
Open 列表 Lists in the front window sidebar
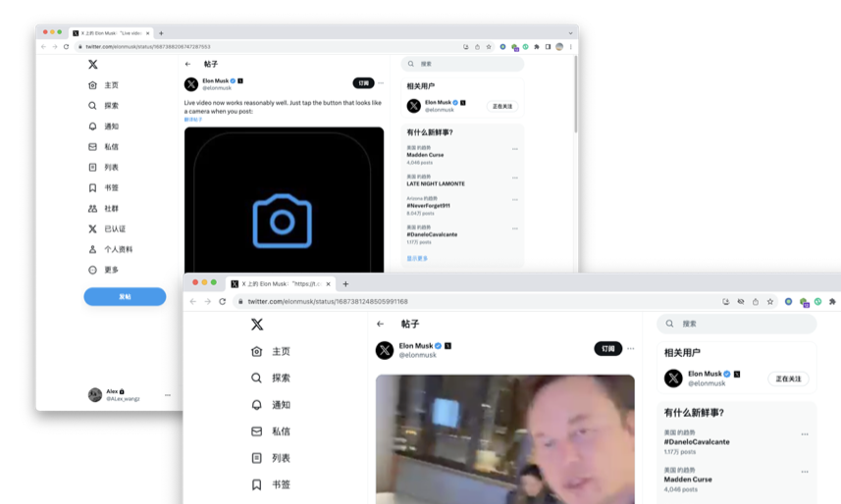coord(280,458)
